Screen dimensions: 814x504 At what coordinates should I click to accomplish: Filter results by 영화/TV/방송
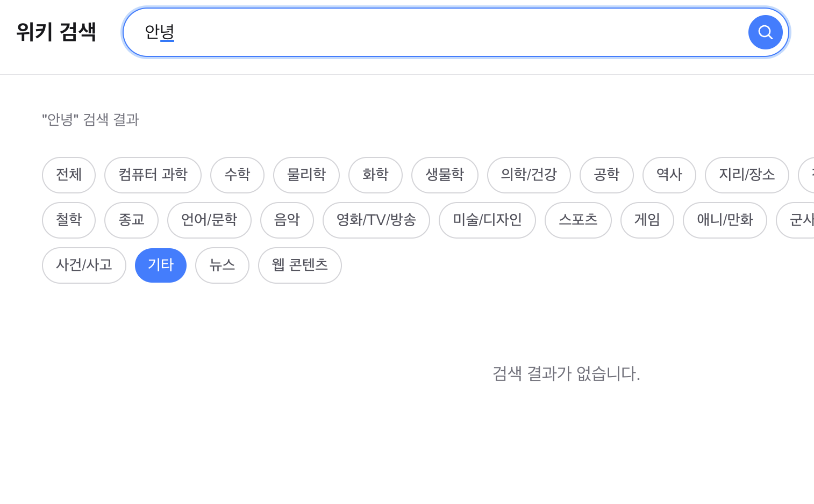(376, 220)
